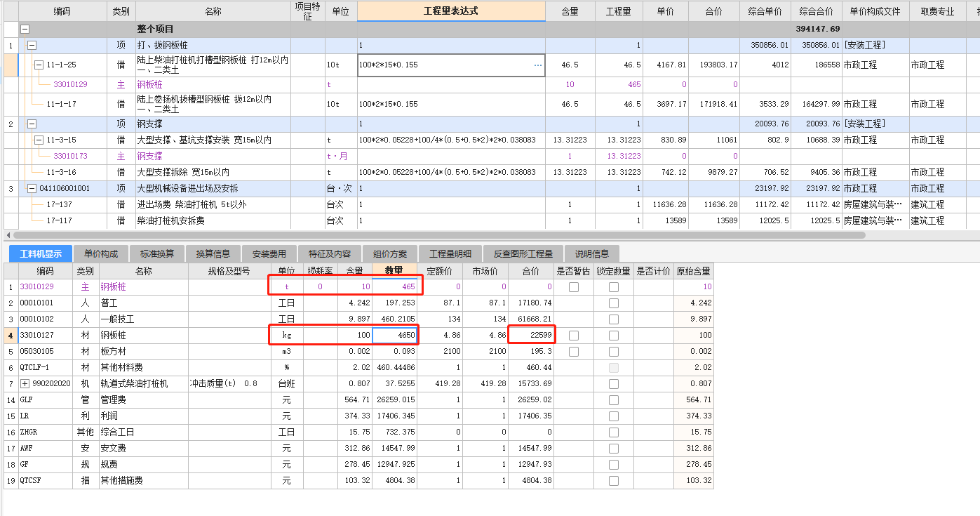Open the 说明信息 tab
Viewport: 980px width, 516px height.
pos(592,253)
